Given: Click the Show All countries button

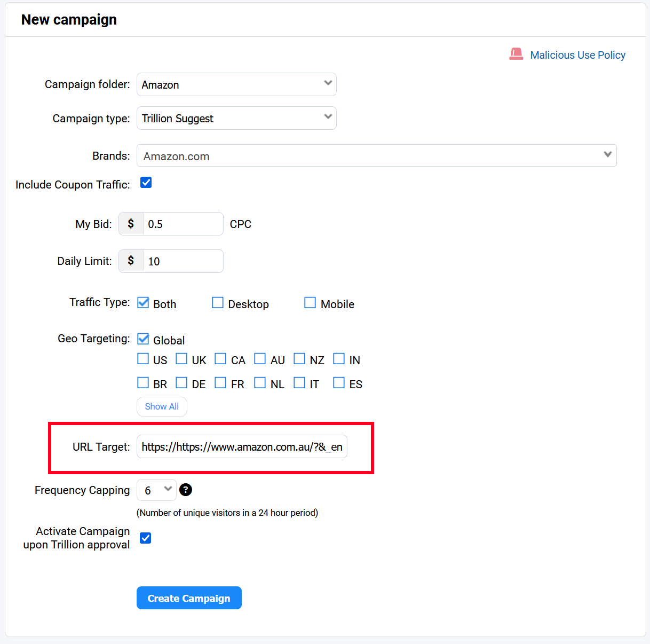Looking at the screenshot, I should (162, 406).
